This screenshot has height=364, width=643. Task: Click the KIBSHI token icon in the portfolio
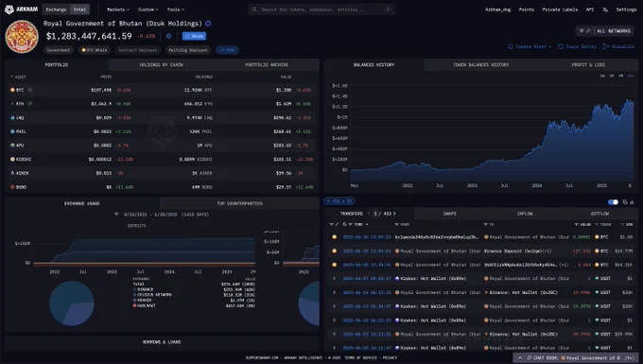pyautogui.click(x=12, y=159)
